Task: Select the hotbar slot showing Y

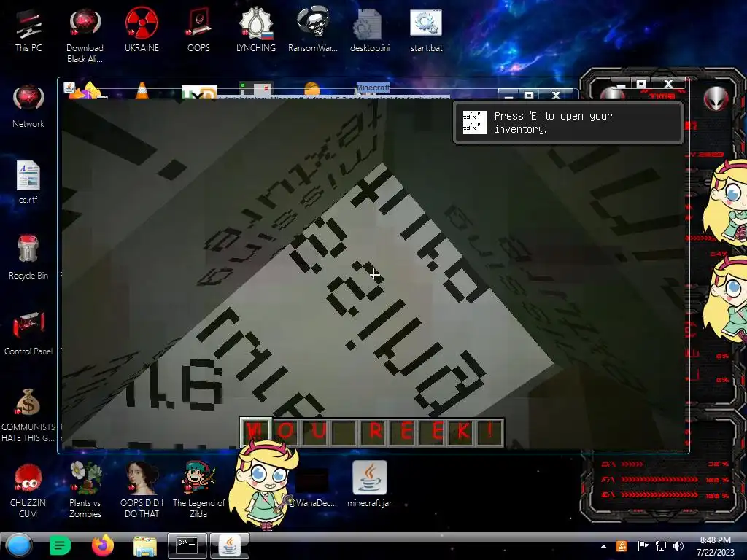Action: coord(256,432)
